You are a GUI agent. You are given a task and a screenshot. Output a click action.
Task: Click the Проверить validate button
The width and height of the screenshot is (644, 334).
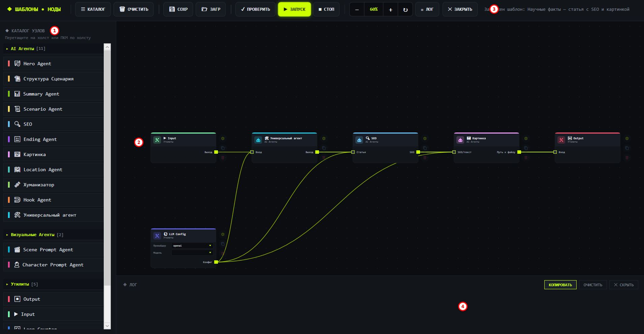pos(255,9)
